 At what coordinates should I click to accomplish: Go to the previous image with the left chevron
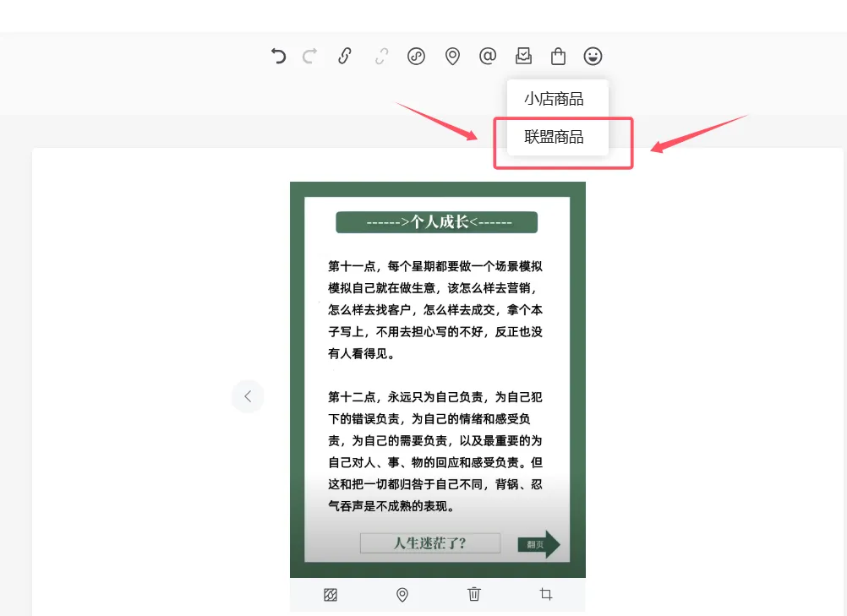pos(247,395)
